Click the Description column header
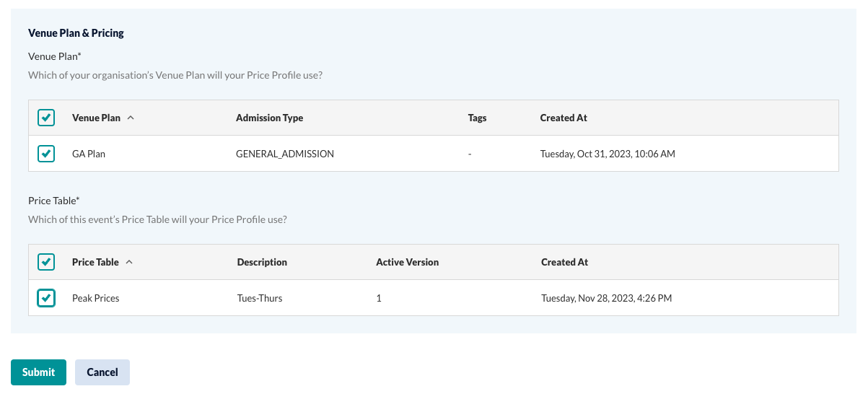This screenshot has height=394, width=868. (262, 262)
